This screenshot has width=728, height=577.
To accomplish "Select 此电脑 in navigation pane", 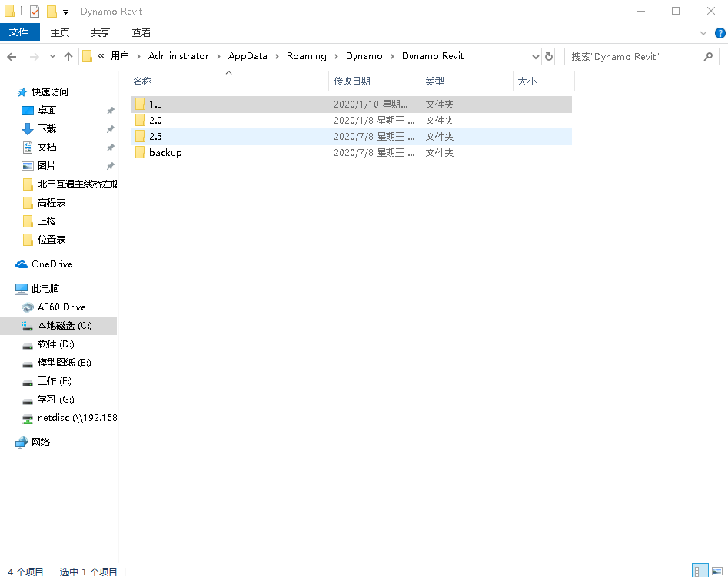I will tap(45, 289).
